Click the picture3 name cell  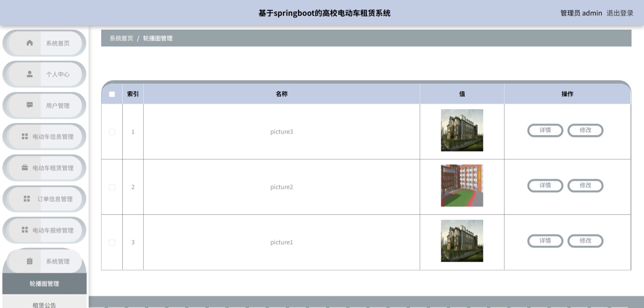point(282,132)
